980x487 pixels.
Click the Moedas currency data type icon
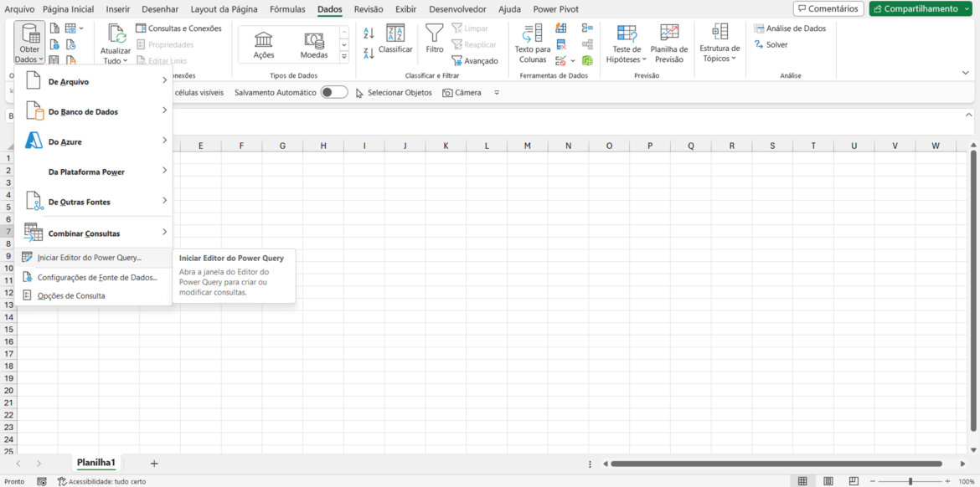(x=314, y=40)
